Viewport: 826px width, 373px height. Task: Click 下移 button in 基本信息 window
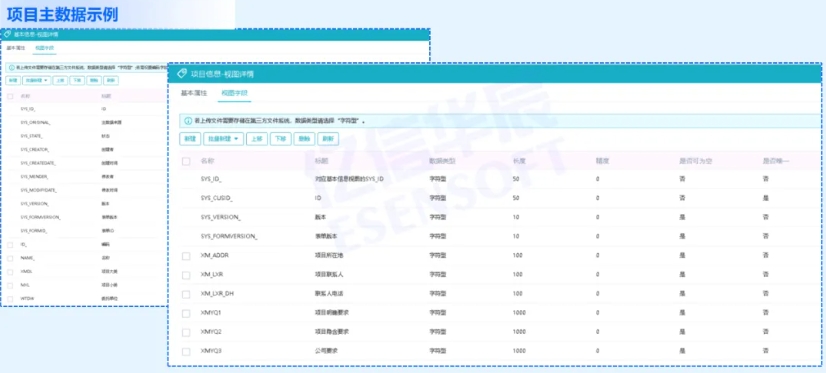coord(77,81)
